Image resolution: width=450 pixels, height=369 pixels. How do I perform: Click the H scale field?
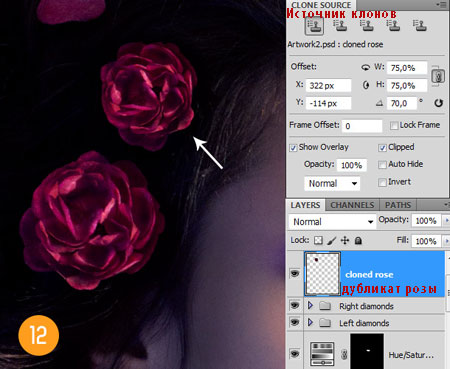click(407, 86)
